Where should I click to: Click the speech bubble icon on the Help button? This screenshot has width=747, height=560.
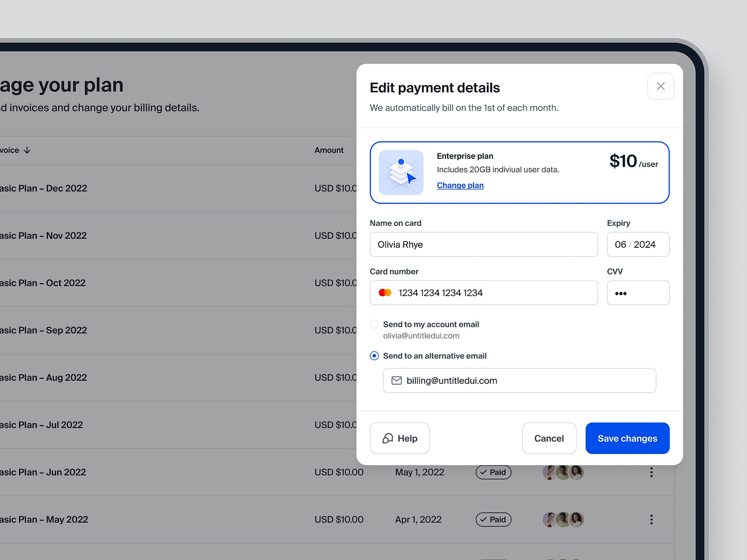click(387, 438)
